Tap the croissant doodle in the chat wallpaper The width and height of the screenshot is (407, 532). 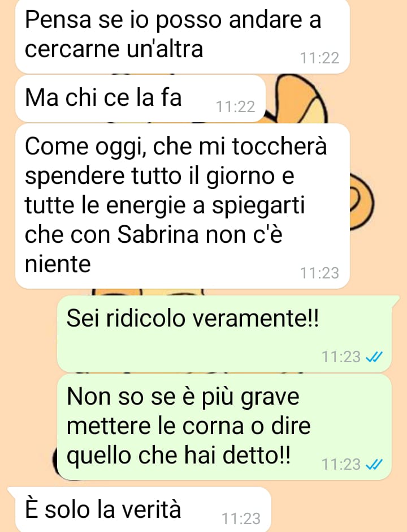[298, 98]
